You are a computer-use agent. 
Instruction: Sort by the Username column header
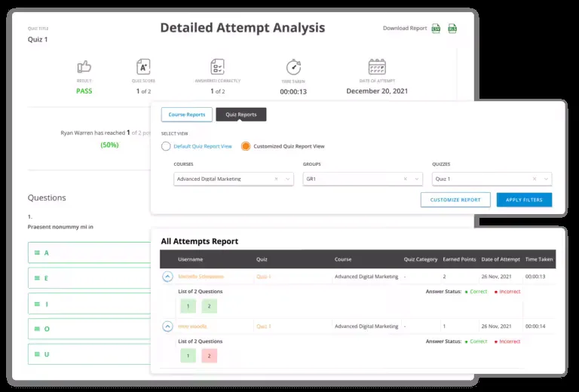tap(190, 259)
